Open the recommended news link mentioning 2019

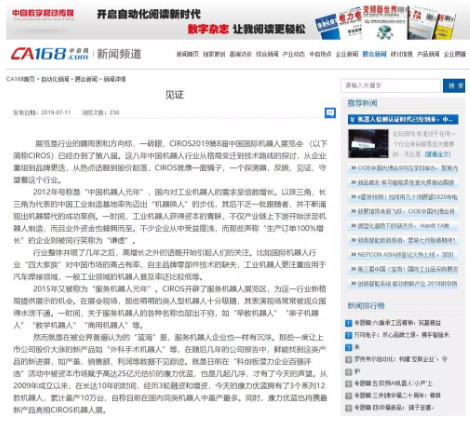tap(404, 284)
